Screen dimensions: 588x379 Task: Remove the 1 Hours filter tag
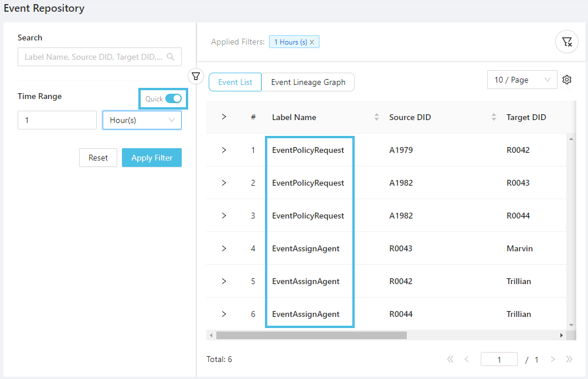coord(312,42)
